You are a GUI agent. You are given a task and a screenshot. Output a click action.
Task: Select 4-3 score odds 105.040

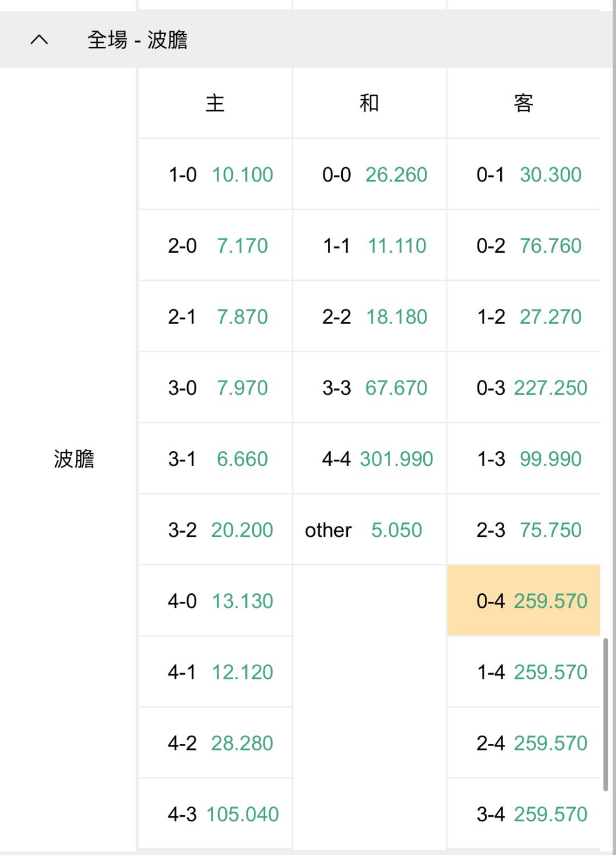tap(216, 814)
